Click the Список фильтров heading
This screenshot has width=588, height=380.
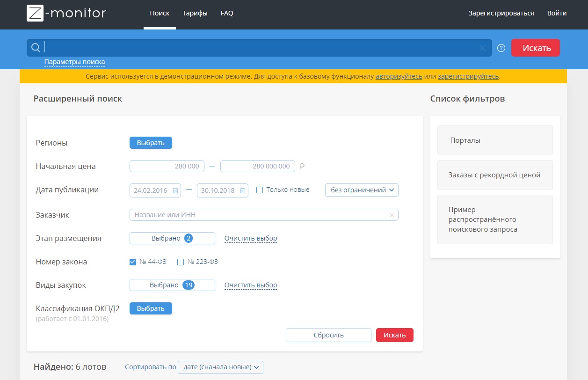[467, 99]
